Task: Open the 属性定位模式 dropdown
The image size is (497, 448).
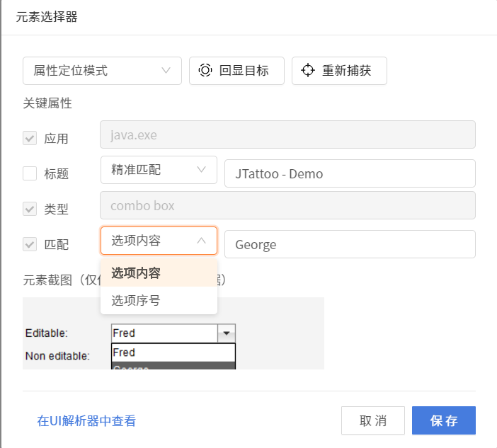Action: click(x=103, y=71)
